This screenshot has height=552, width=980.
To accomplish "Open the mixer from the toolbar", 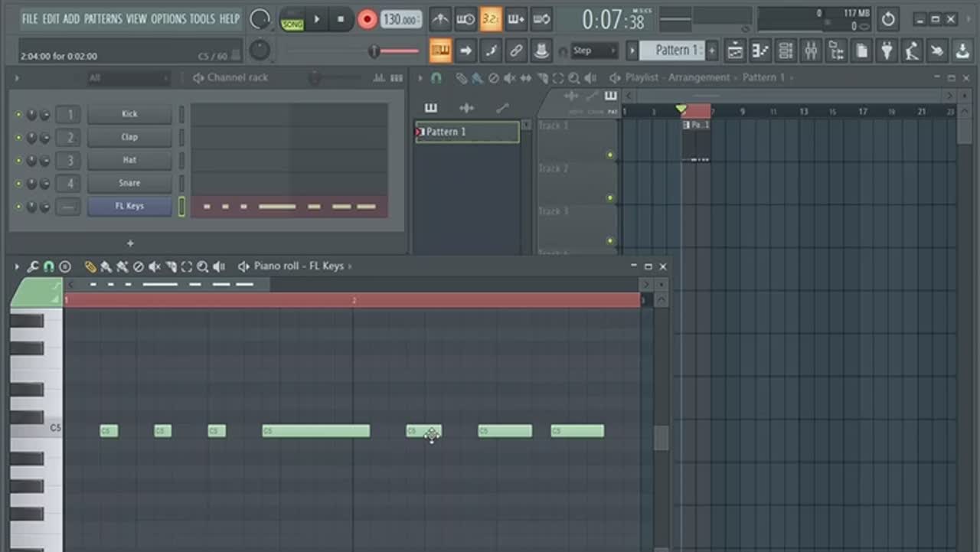I will click(x=811, y=51).
